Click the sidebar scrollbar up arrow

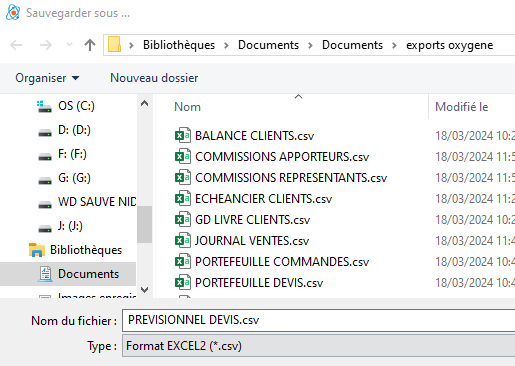point(145,103)
